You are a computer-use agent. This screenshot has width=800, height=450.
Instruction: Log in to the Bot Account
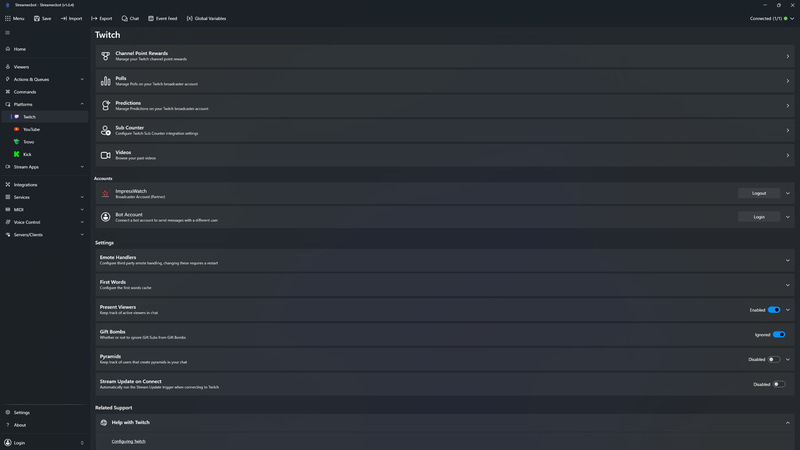(759, 217)
